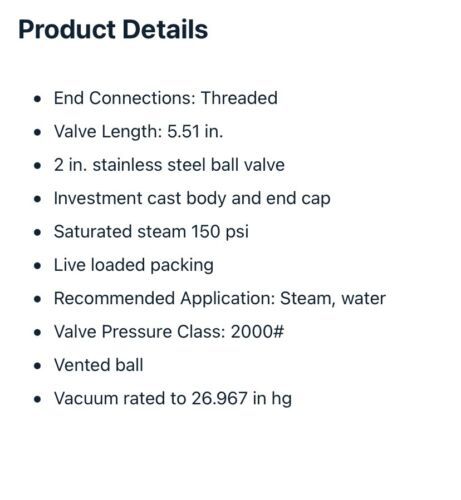
Task: Click the Product Details heading
Action: coord(113,29)
